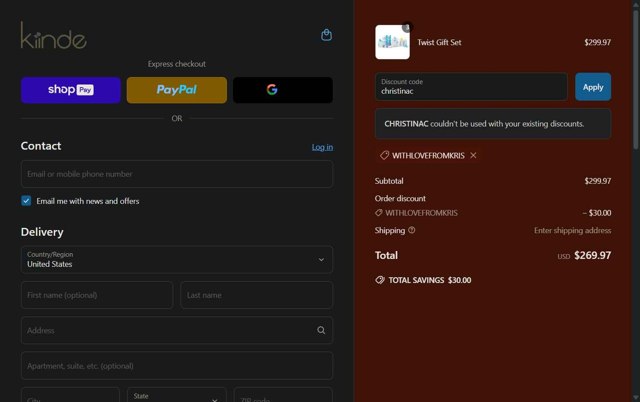
Task: Focus the Apartment, suite, etc. field
Action: pyautogui.click(x=177, y=366)
